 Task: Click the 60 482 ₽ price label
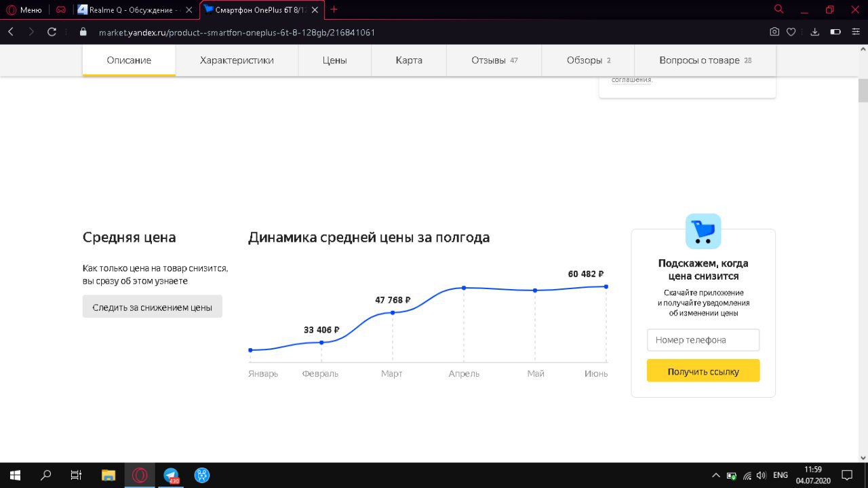coord(586,274)
